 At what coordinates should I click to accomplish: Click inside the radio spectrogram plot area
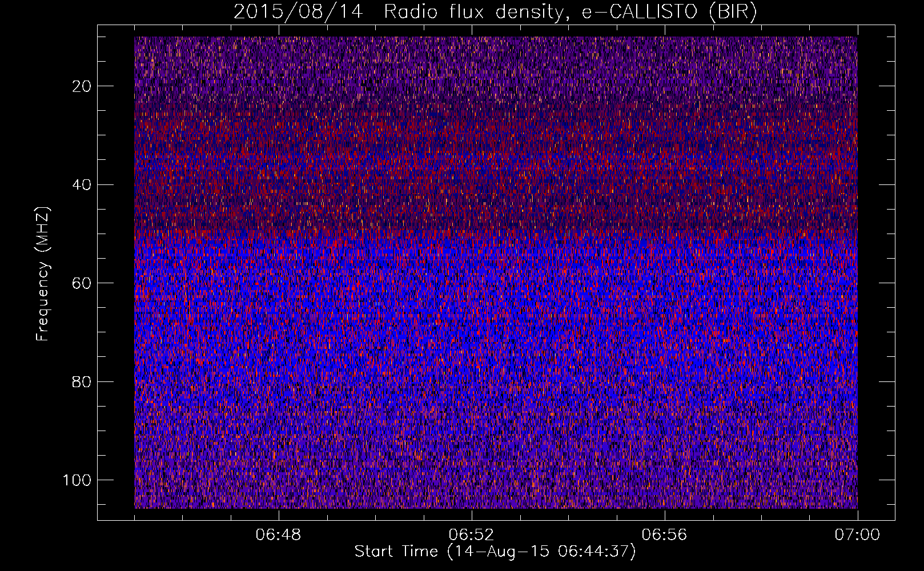[x=496, y=272]
